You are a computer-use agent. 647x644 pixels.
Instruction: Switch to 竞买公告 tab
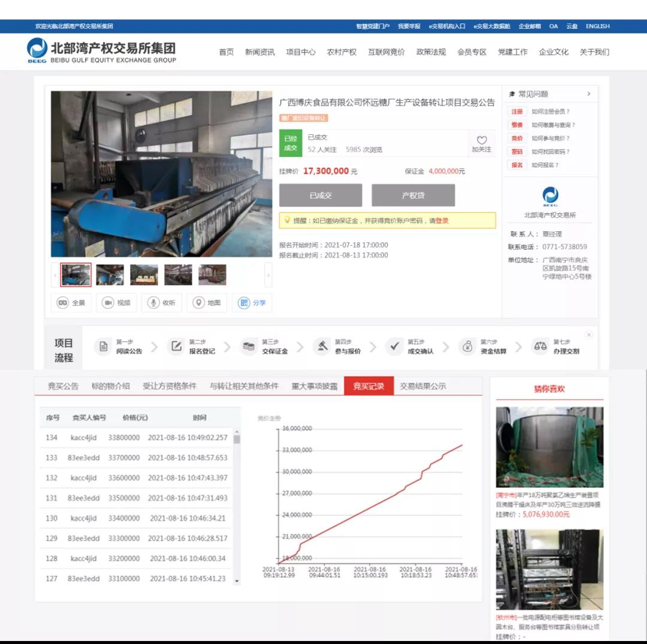63,386
